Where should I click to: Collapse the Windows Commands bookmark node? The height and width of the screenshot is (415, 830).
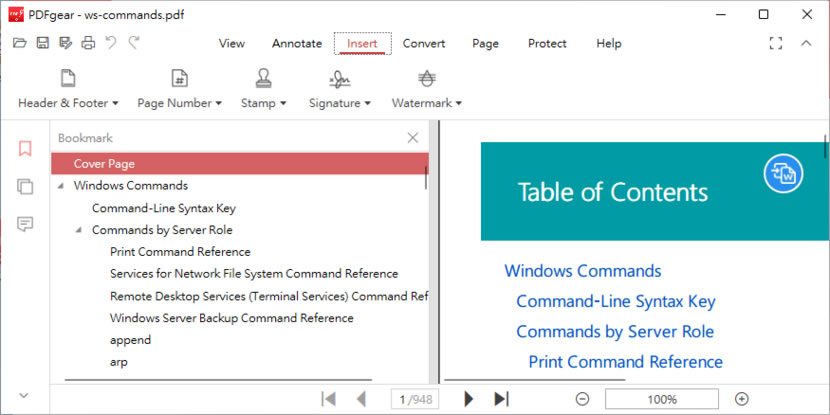pos(60,186)
